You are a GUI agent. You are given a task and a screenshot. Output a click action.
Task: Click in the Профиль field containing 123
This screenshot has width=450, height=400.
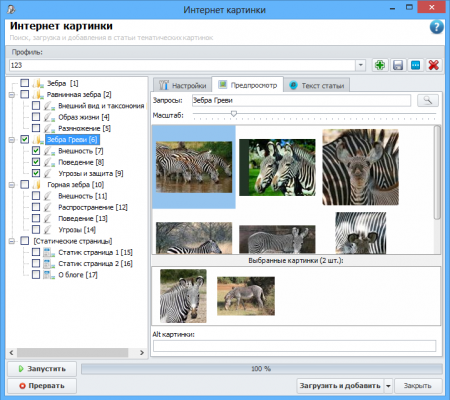tap(182, 65)
